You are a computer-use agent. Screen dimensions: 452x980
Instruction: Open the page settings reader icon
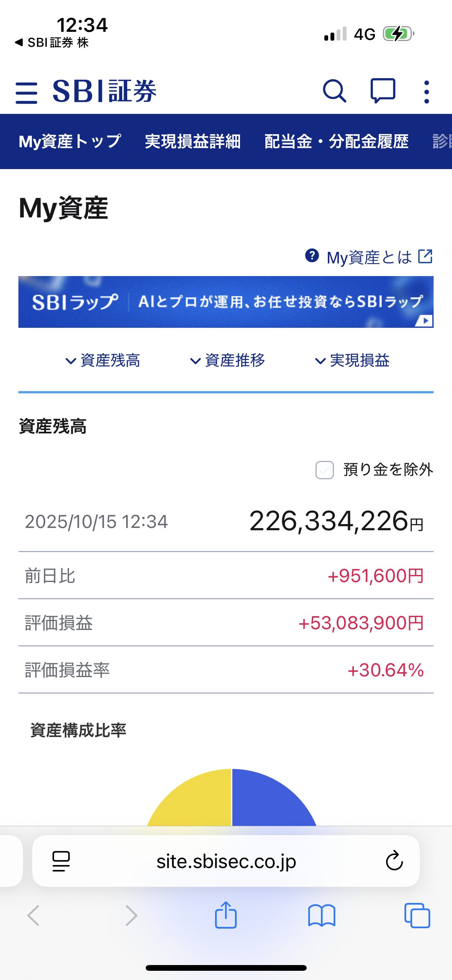point(61,861)
